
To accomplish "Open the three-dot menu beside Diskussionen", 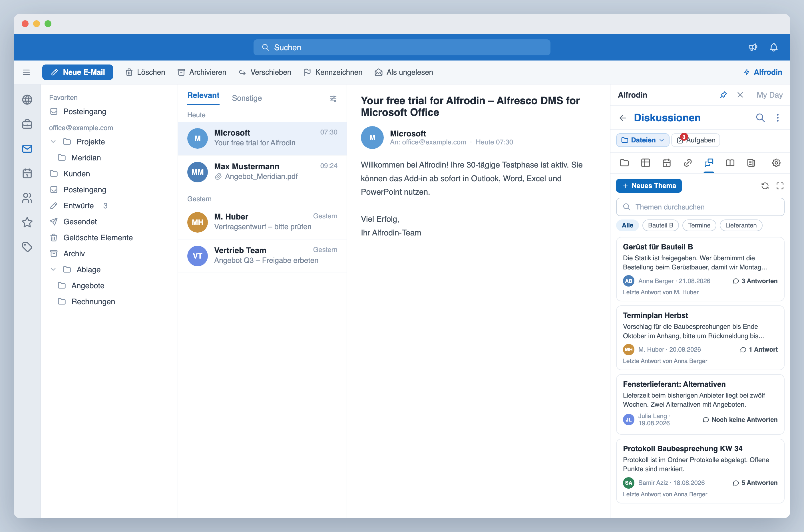I will 777,118.
